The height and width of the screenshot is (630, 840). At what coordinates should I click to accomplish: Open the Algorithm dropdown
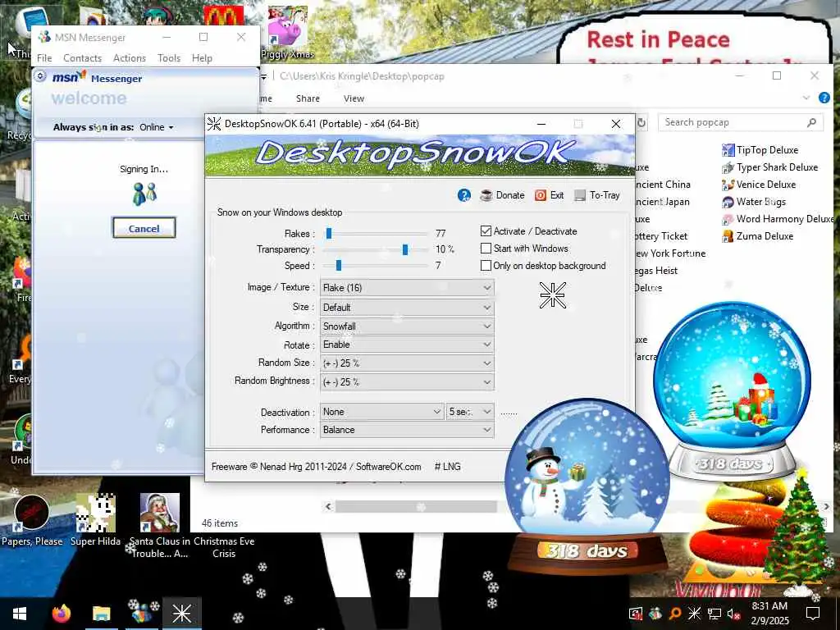407,326
